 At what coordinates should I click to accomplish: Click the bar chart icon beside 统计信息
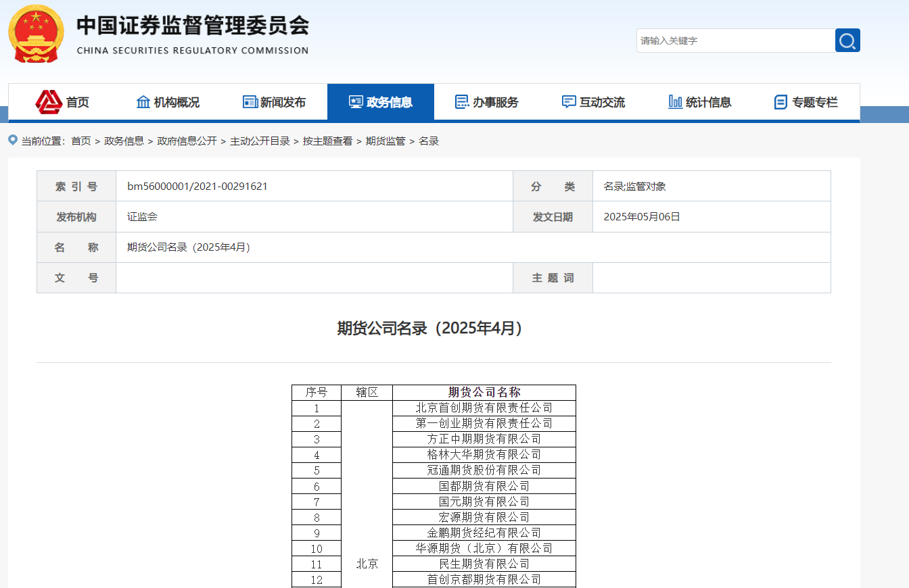click(x=675, y=102)
